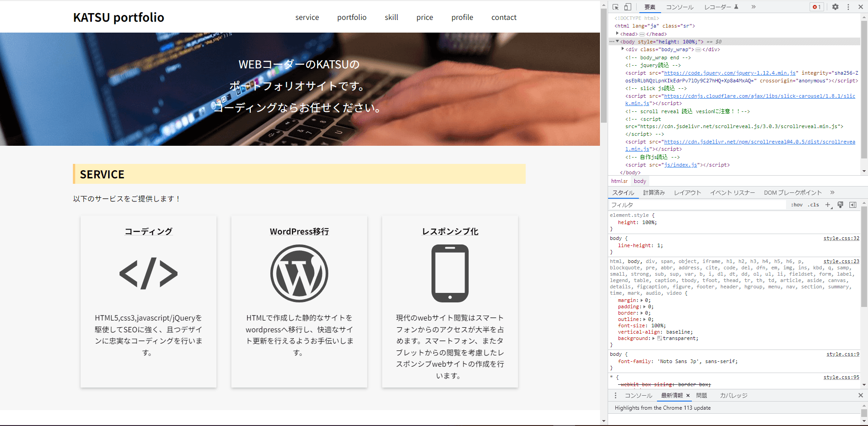
Task: Open the style.css:32 source link
Action: 841,238
